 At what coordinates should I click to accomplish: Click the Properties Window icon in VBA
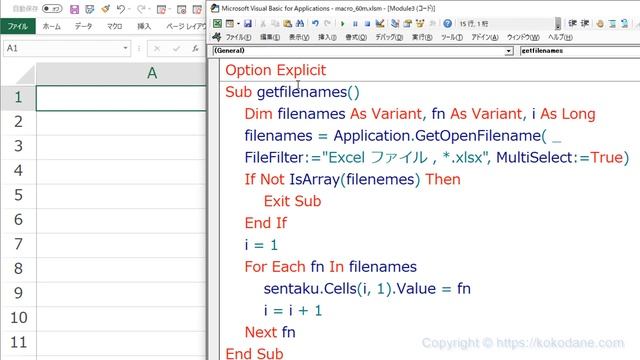407,24
